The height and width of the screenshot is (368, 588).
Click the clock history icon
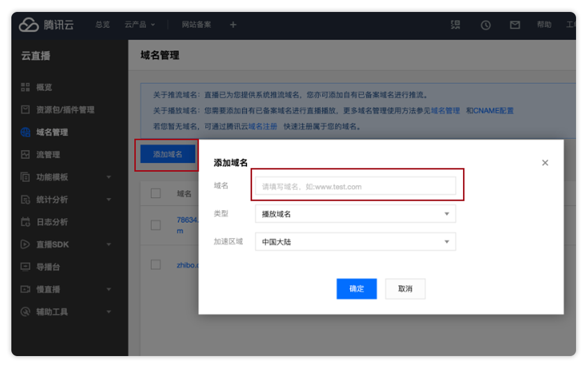[x=486, y=25]
